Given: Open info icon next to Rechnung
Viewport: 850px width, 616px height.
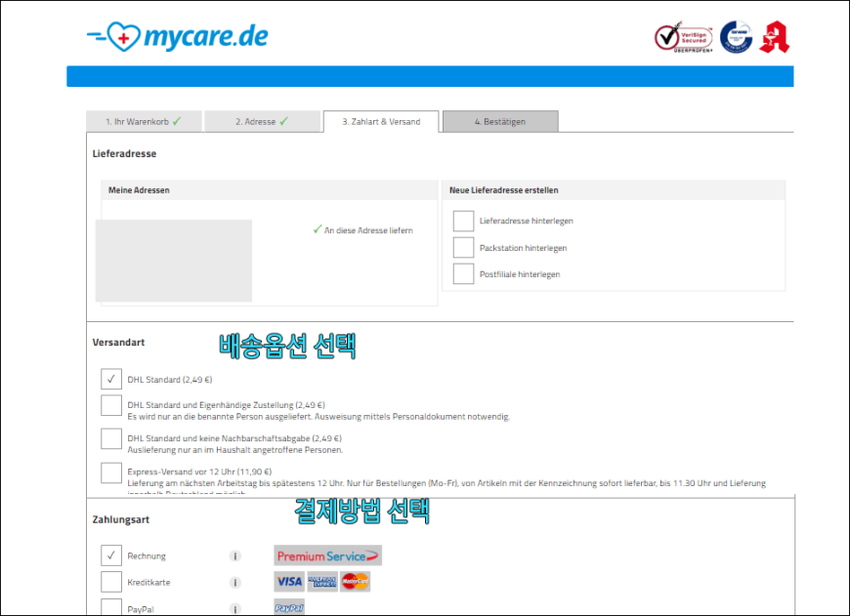Looking at the screenshot, I should pos(234,555).
